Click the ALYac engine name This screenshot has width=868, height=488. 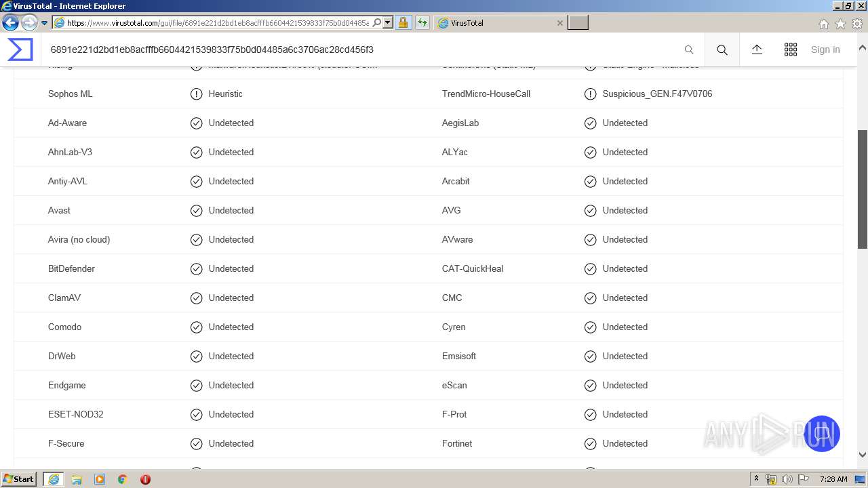click(455, 152)
